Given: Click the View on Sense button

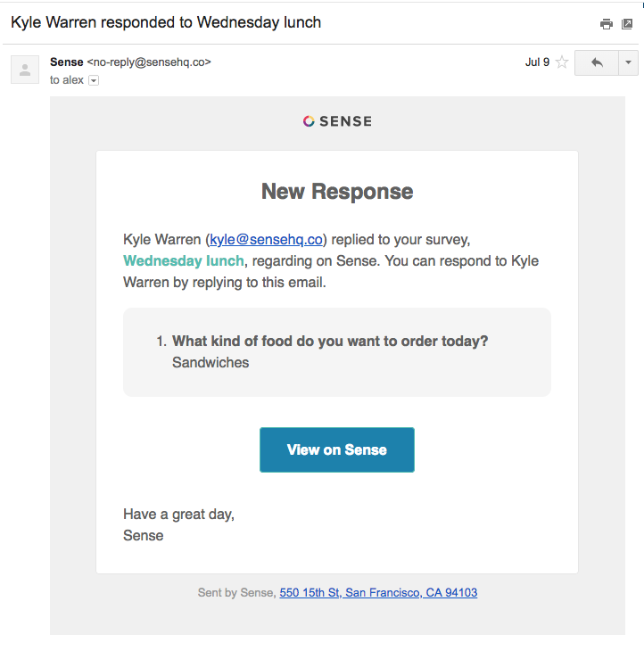Looking at the screenshot, I should 337,449.
